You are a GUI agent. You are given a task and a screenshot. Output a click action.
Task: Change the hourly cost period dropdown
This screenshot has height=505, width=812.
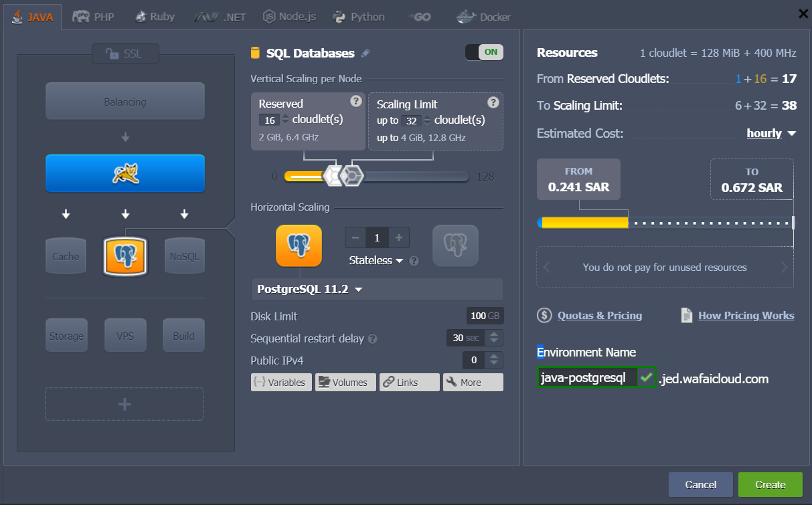click(771, 133)
